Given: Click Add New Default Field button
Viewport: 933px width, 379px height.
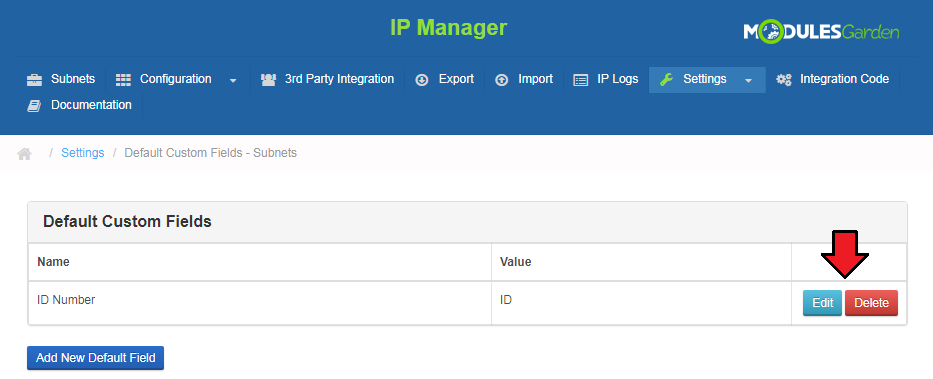Looking at the screenshot, I should (x=95, y=358).
